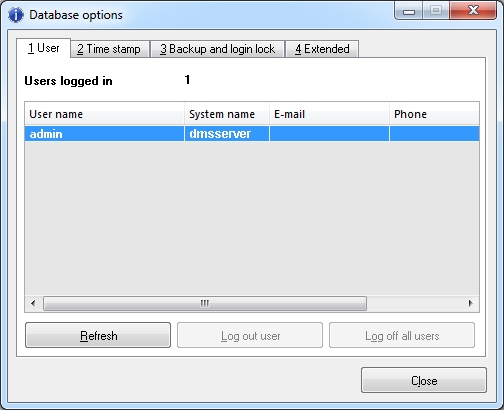The image size is (504, 410).
Task: Click Log off all users button
Action: point(402,335)
